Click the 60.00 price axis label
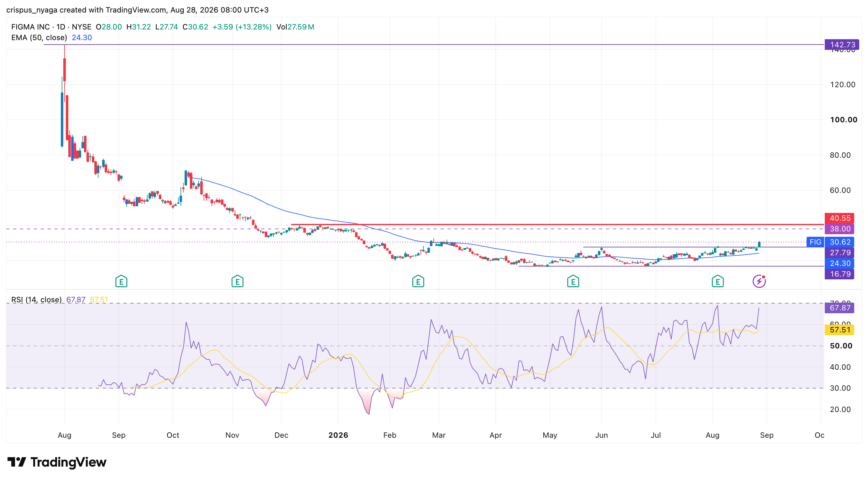The width and height of the screenshot is (868, 481). pos(840,190)
